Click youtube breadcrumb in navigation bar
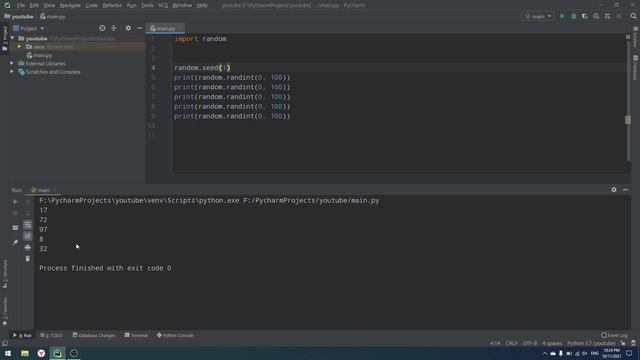This screenshot has width=640, height=360. tap(19, 17)
